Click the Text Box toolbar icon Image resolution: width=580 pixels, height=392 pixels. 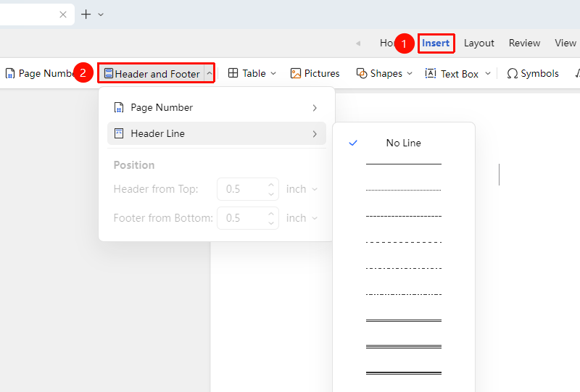(431, 74)
